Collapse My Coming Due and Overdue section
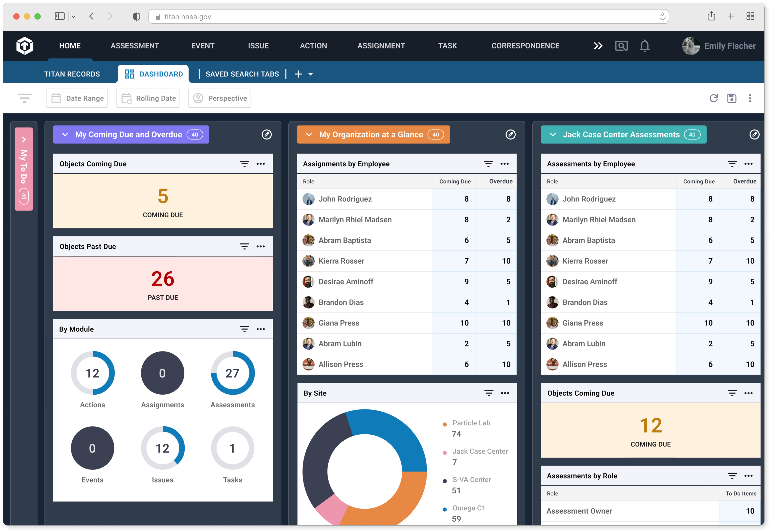 click(x=65, y=135)
